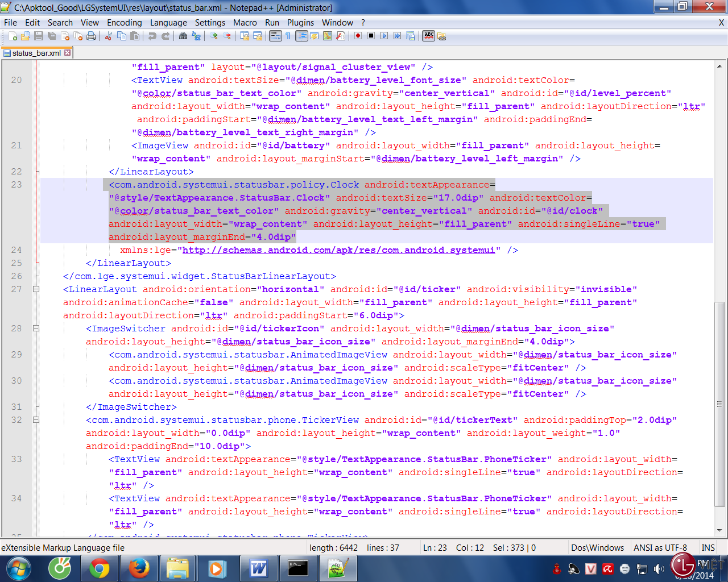
Task: Click the Zoom Out toolbar icon
Action: click(227, 36)
